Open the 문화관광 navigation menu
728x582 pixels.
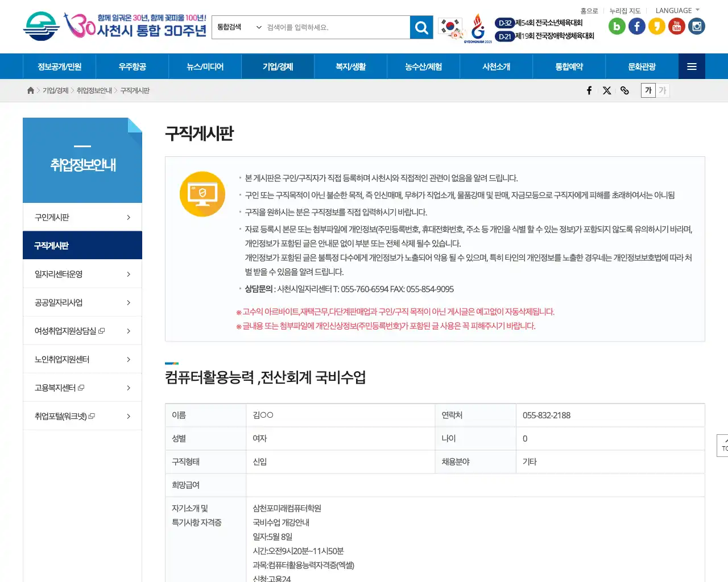click(x=642, y=66)
